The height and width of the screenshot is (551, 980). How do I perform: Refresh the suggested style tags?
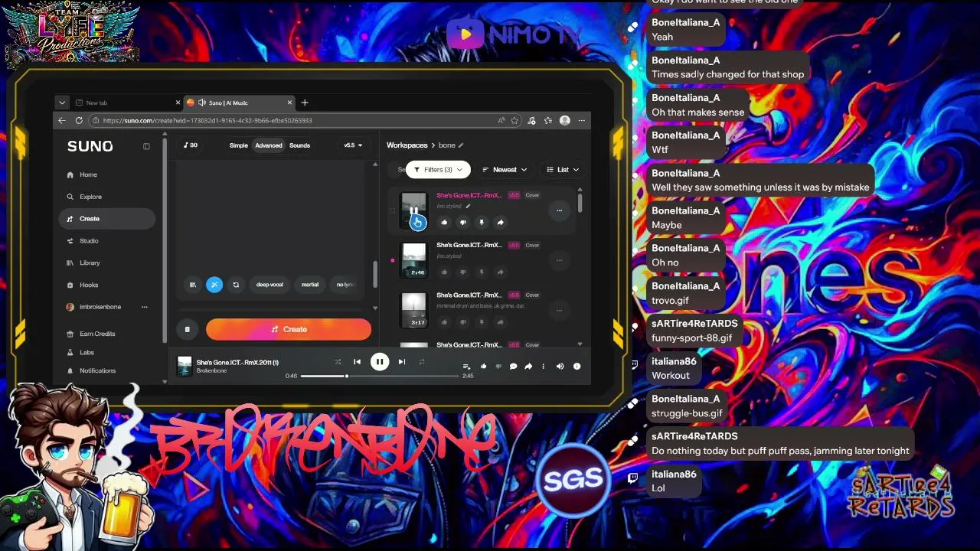tap(236, 285)
